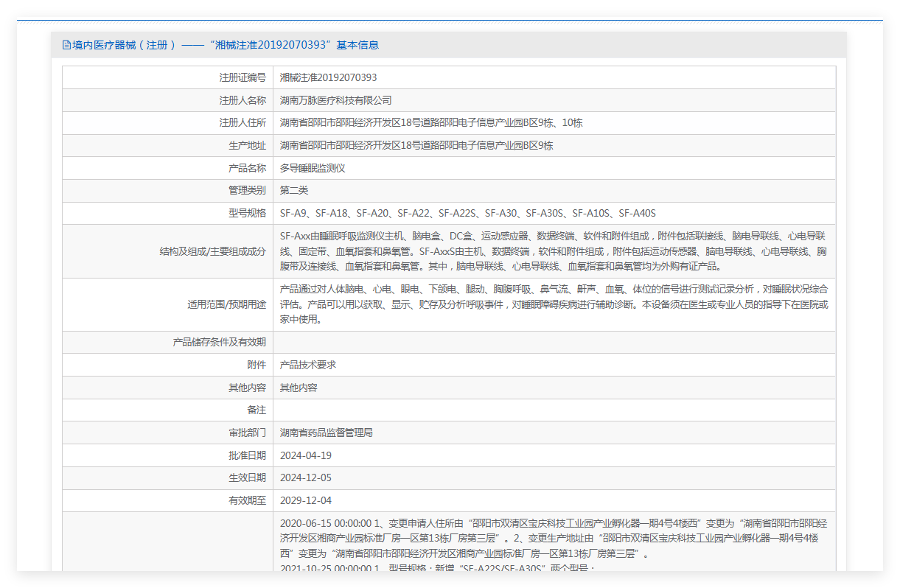Screen dimensions: 900x588
Task: Click the 备注 row label
Action: [x=256, y=410]
